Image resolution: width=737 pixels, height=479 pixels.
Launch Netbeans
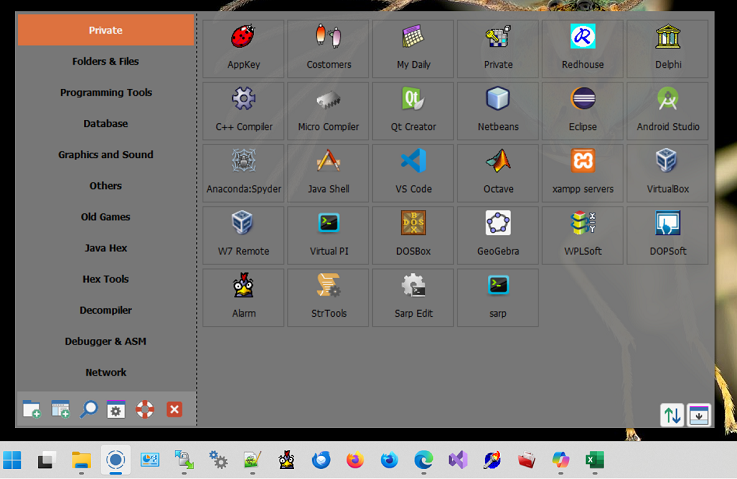(x=498, y=111)
